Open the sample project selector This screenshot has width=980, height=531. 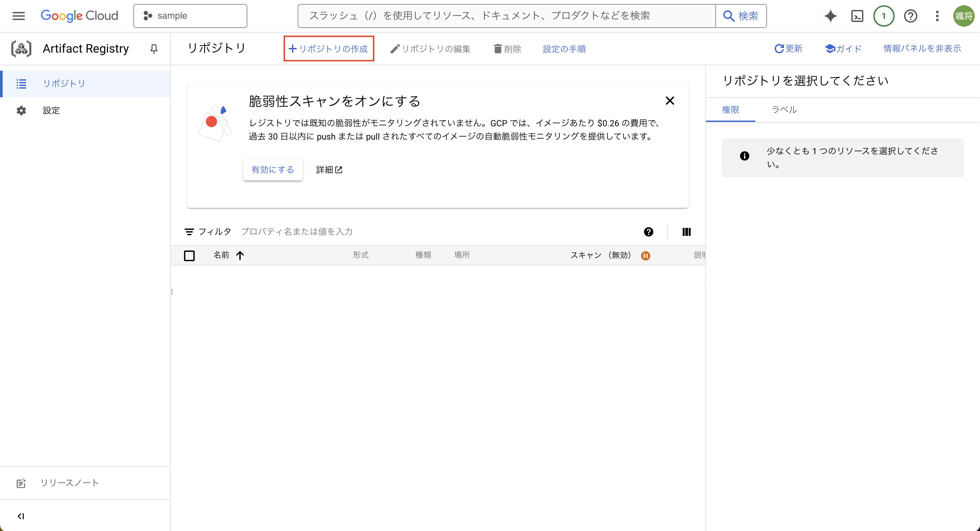click(190, 16)
